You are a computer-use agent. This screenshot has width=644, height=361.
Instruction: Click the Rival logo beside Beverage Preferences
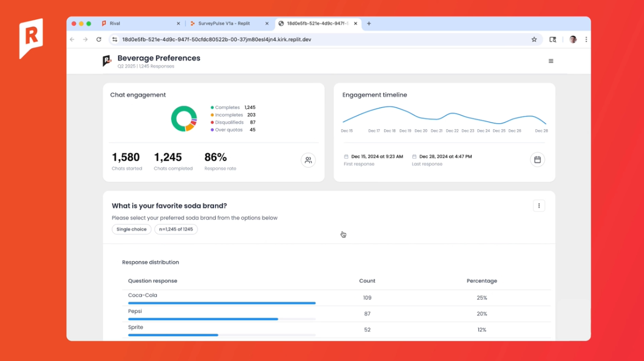pyautogui.click(x=107, y=61)
